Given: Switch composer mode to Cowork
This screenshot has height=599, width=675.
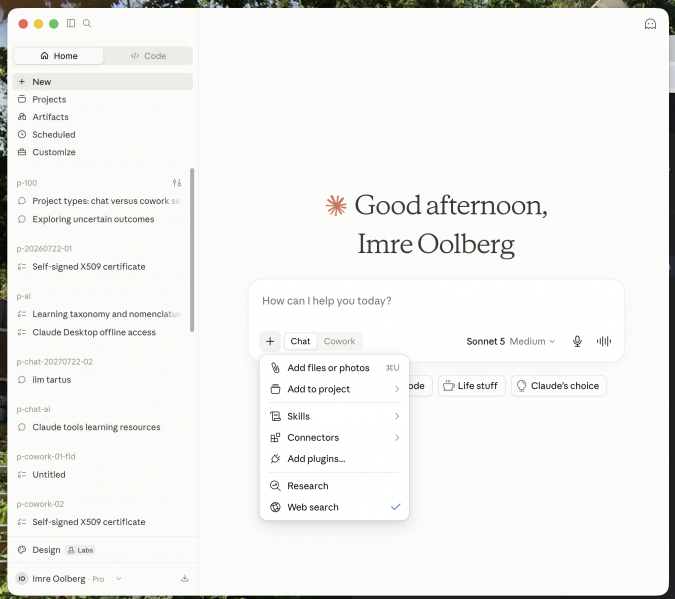Looking at the screenshot, I should coord(340,341).
